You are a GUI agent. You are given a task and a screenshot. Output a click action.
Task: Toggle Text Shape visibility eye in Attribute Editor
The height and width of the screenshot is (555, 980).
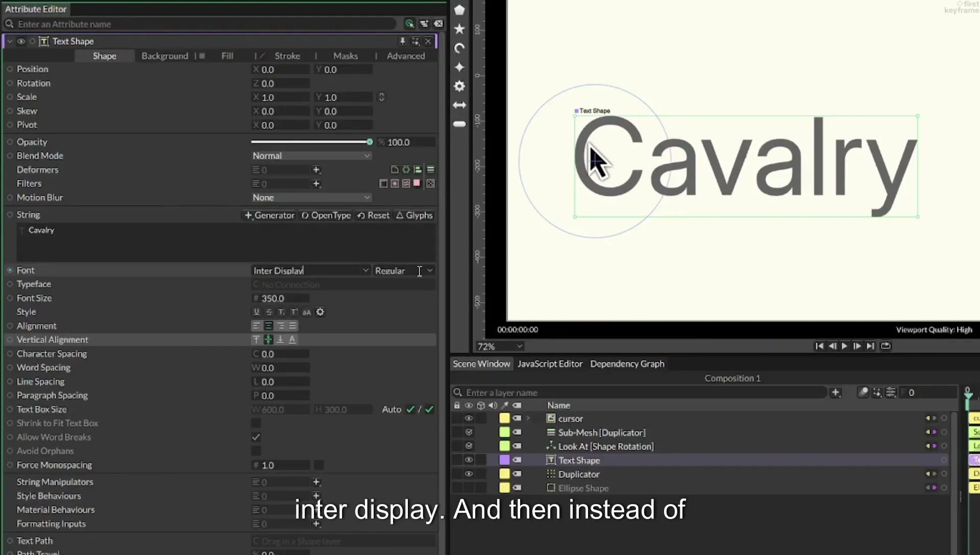click(21, 41)
